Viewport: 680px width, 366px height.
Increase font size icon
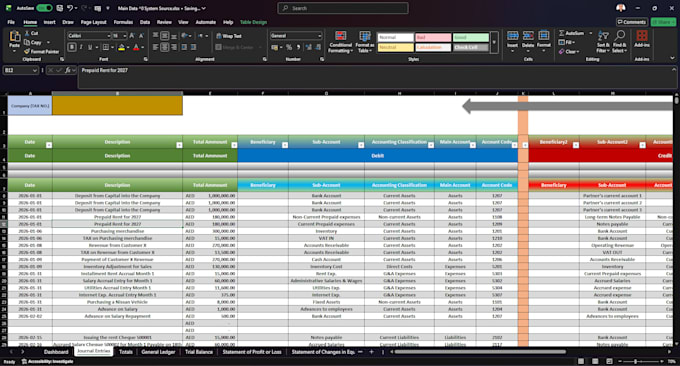pyautogui.click(x=132, y=36)
